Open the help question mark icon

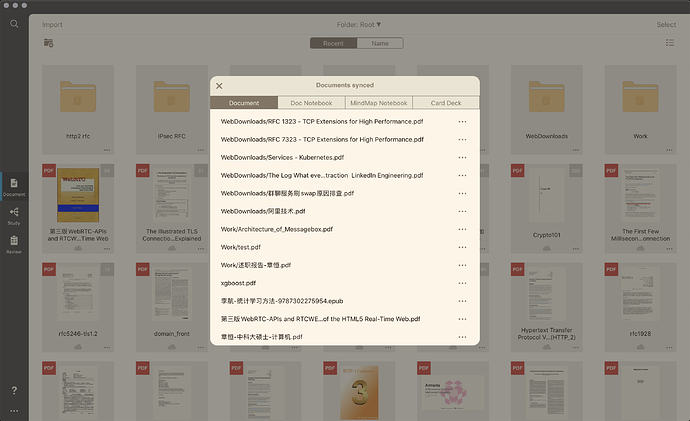point(14,390)
